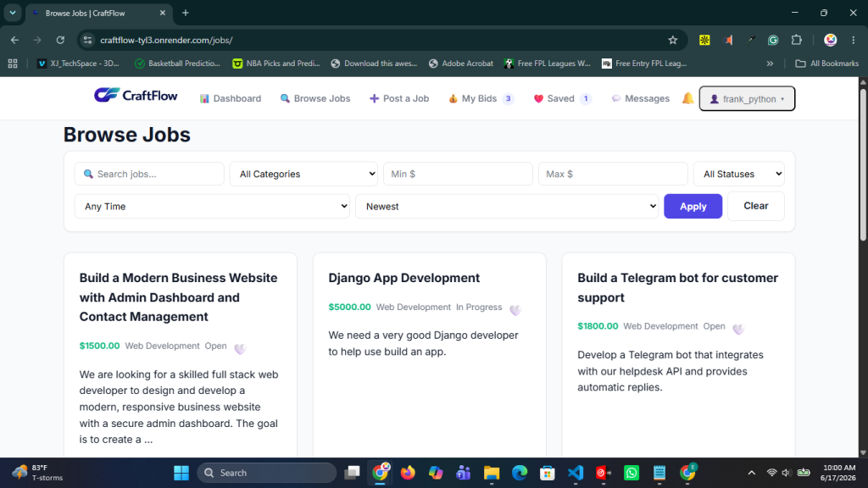Open the frank_python user menu
This screenshot has width=868, height=488.
tap(747, 98)
